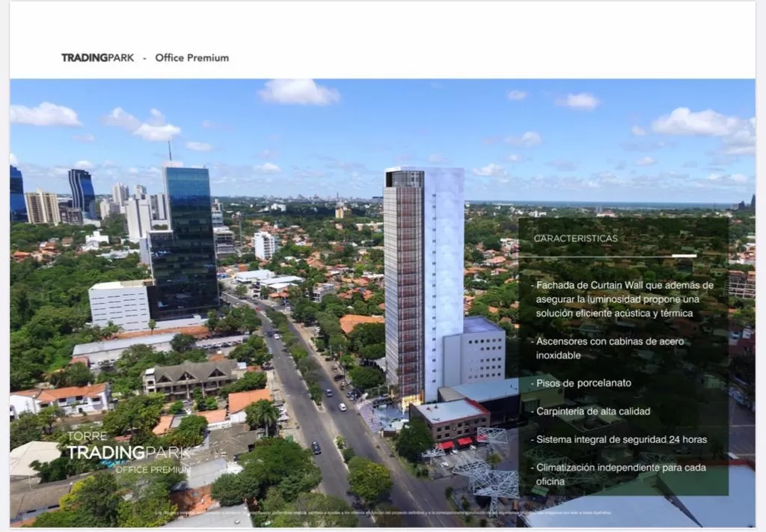Image resolution: width=766 pixels, height=532 pixels.
Task: Click the 'Sistema integral de seguridad 24 horas' line
Action: coord(619,439)
